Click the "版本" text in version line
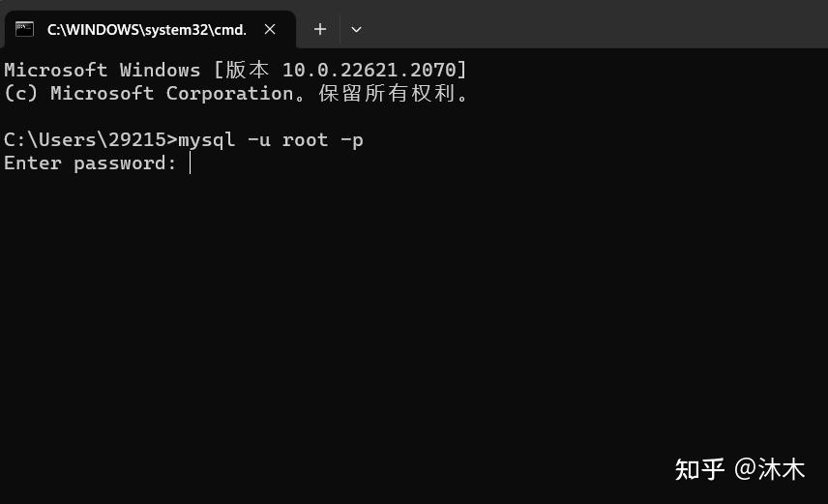Image resolution: width=828 pixels, height=504 pixels. click(248, 70)
